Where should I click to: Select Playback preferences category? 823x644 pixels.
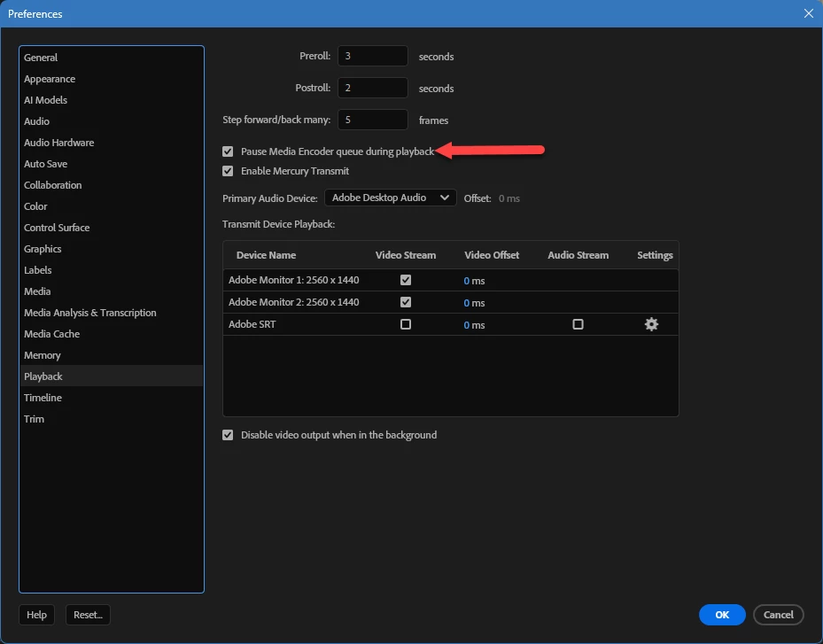point(112,376)
